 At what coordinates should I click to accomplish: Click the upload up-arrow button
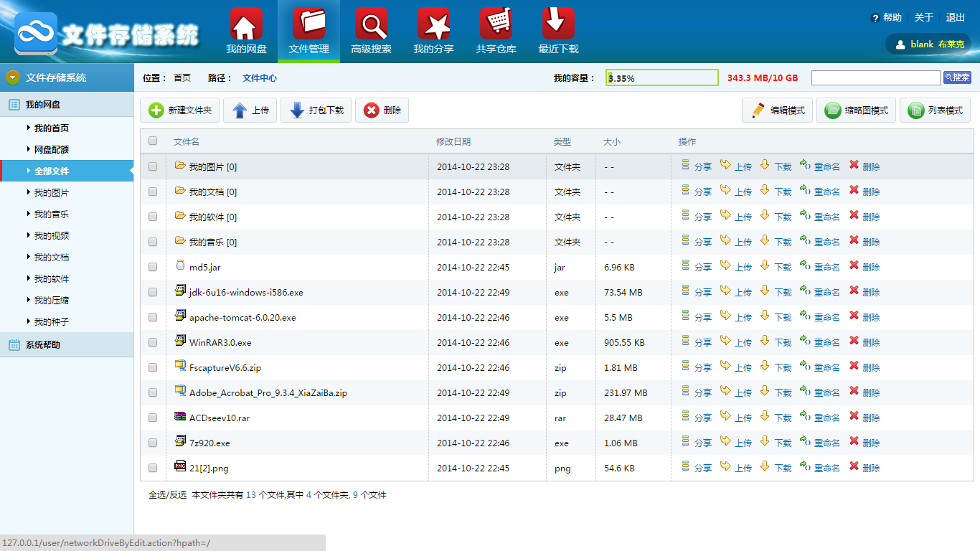(250, 110)
